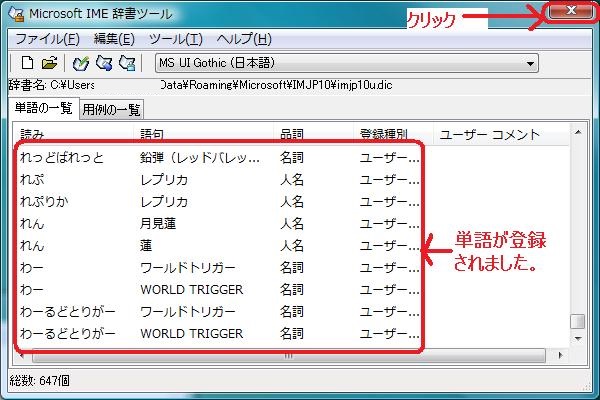
Task: Click the edit word icon in toolbar
Action: coord(104,63)
